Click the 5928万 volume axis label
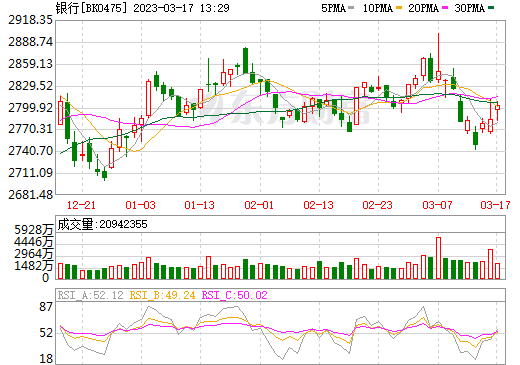The image size is (520, 365). pyautogui.click(x=34, y=230)
